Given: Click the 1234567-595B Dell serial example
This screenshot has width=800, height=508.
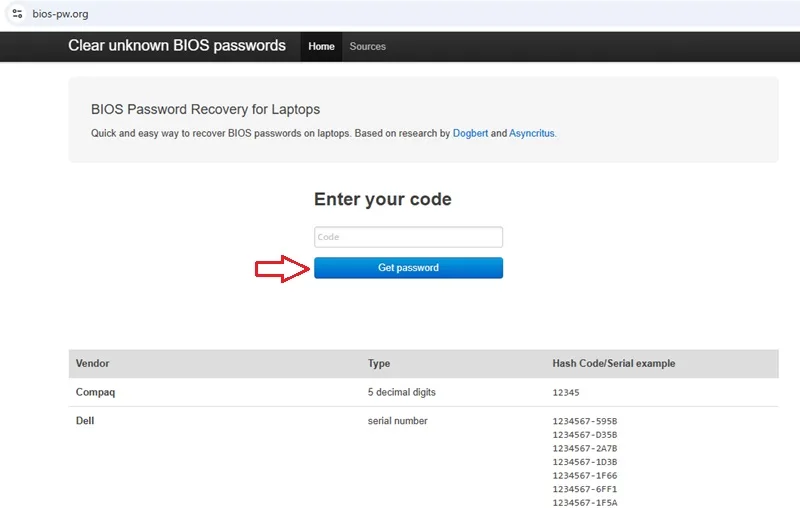Looking at the screenshot, I should pos(585,421).
